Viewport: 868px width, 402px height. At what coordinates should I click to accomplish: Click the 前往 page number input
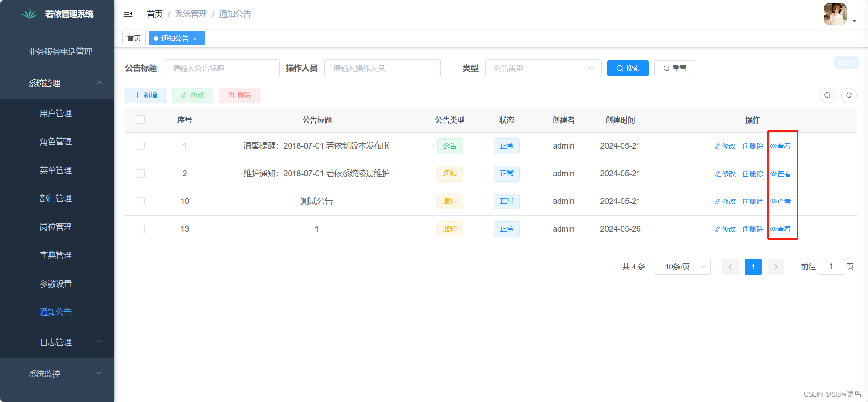tap(831, 267)
